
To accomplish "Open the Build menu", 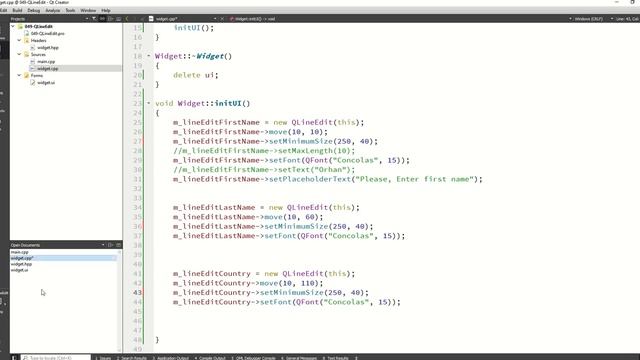I will coord(17,10).
